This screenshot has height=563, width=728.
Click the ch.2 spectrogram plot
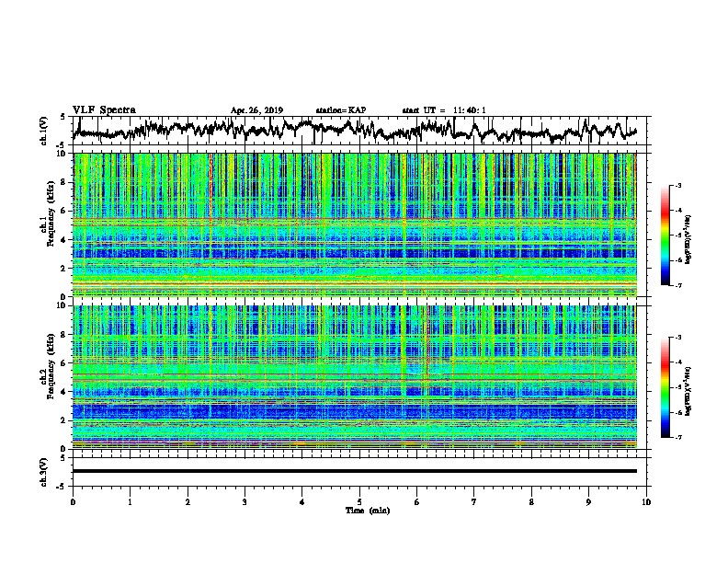coord(355,377)
